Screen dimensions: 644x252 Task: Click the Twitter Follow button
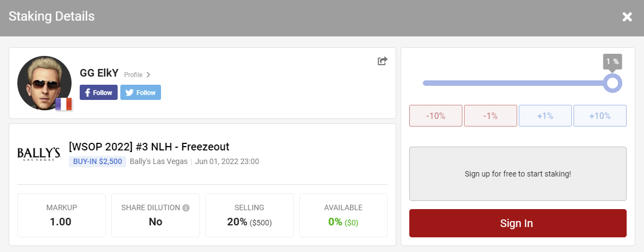[140, 92]
